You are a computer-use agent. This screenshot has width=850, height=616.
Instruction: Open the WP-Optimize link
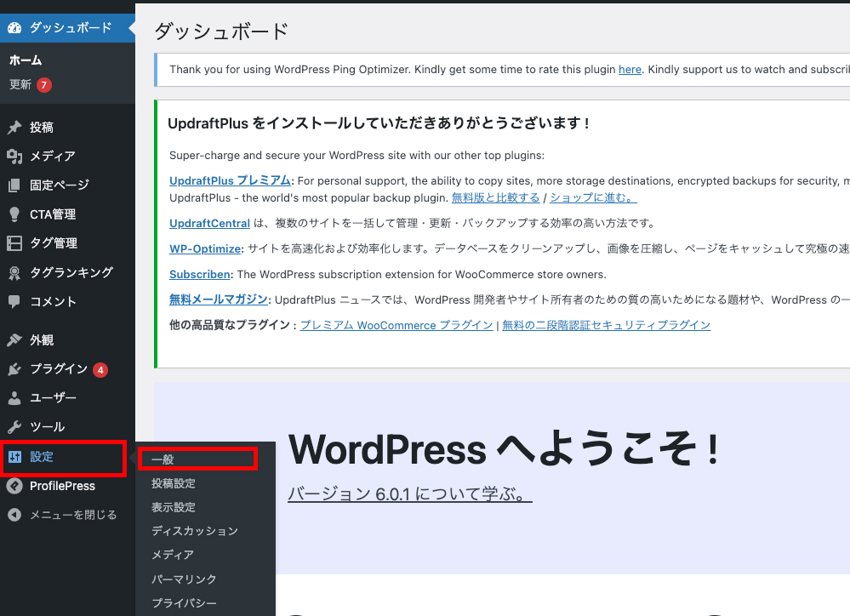point(205,249)
